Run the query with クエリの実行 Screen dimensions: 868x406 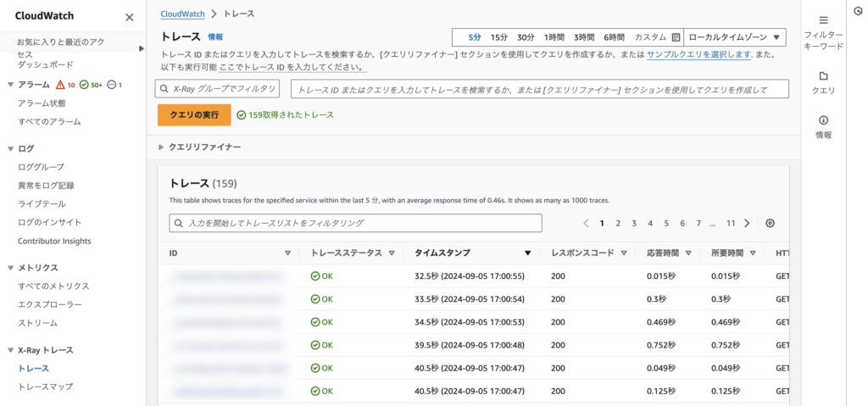tap(194, 115)
